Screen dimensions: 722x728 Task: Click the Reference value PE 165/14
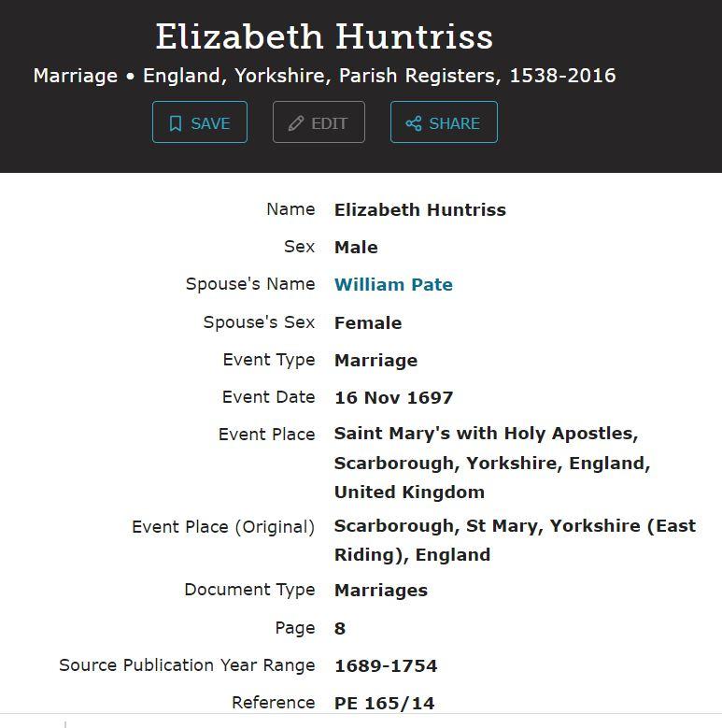click(x=384, y=703)
